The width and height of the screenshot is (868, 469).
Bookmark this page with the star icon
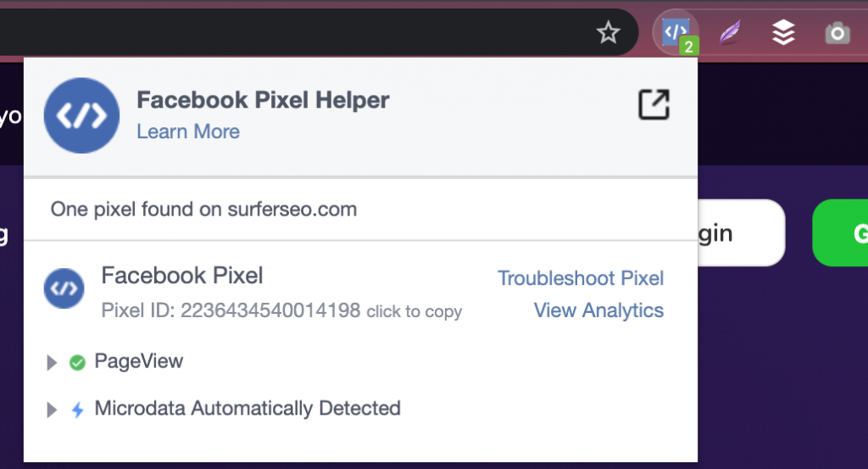pyautogui.click(x=609, y=33)
